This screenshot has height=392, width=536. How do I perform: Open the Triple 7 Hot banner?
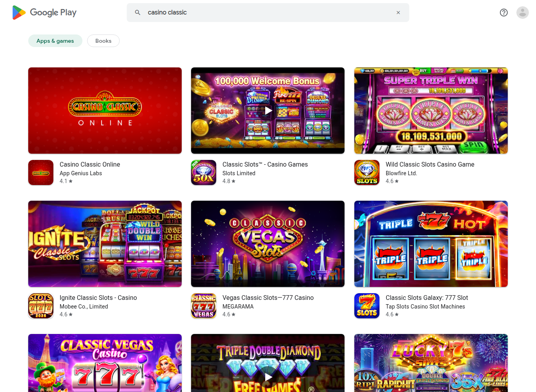pyautogui.click(x=431, y=244)
